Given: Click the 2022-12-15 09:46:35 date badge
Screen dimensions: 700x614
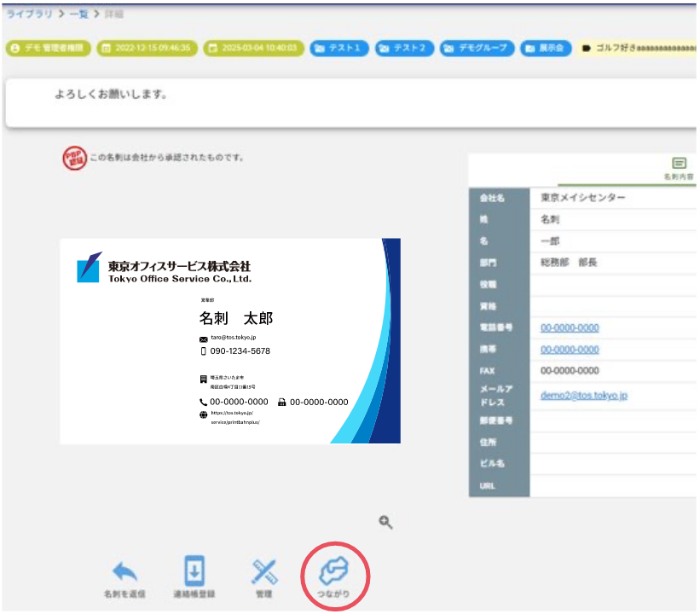Looking at the screenshot, I should click(146, 48).
